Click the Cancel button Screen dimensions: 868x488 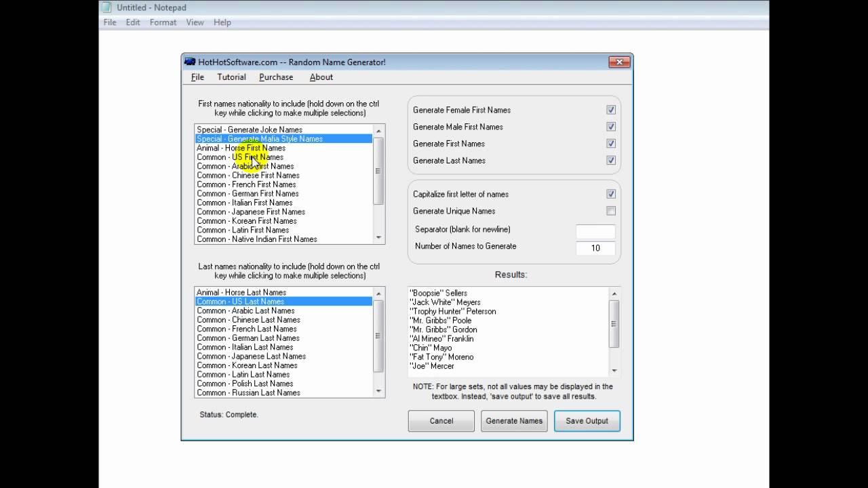pos(441,421)
